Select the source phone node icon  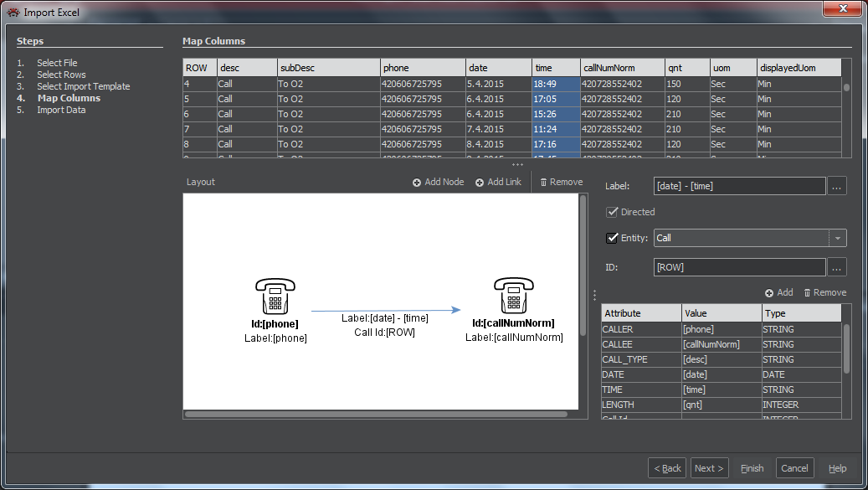click(x=275, y=297)
